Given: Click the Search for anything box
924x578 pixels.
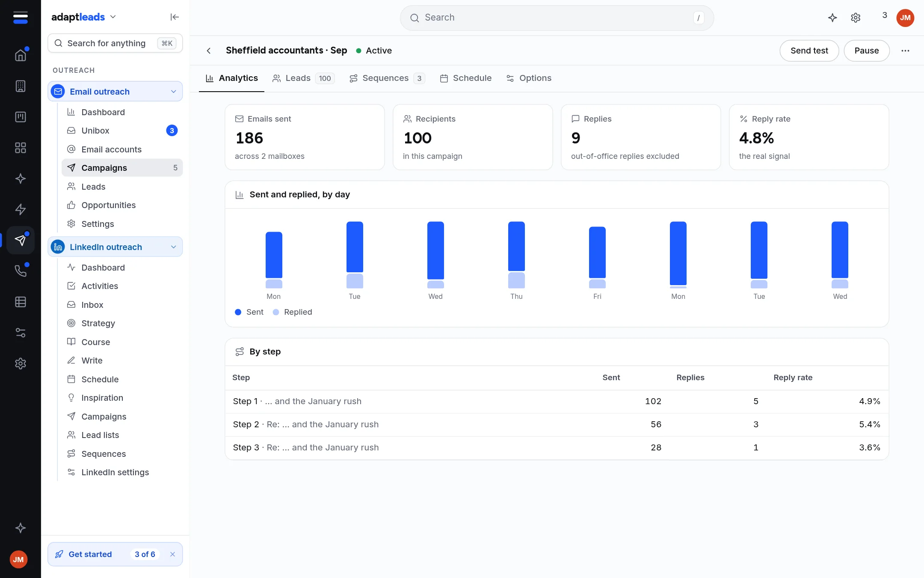Looking at the screenshot, I should click(115, 43).
